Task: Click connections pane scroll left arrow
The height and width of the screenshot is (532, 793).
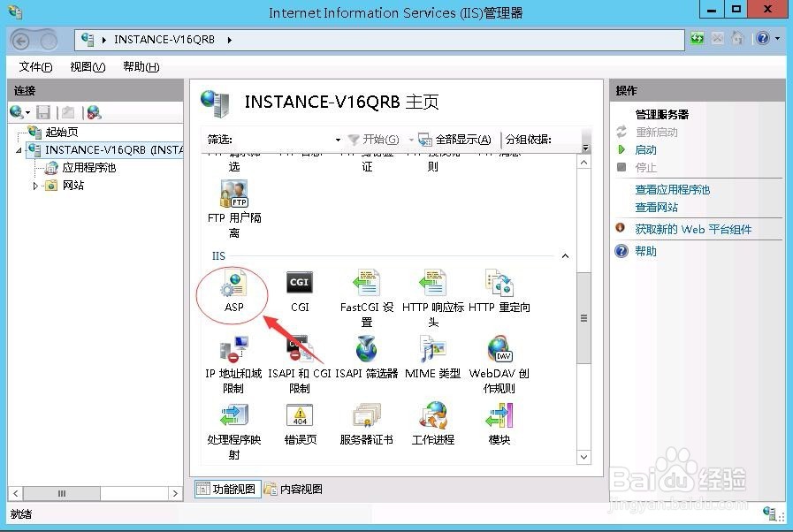Action: tap(16, 493)
